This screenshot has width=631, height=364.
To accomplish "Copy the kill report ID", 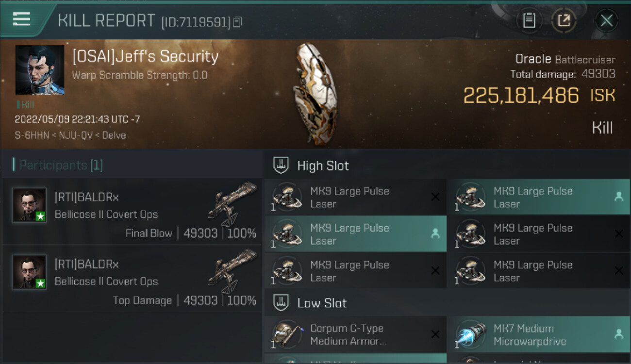I will (237, 22).
